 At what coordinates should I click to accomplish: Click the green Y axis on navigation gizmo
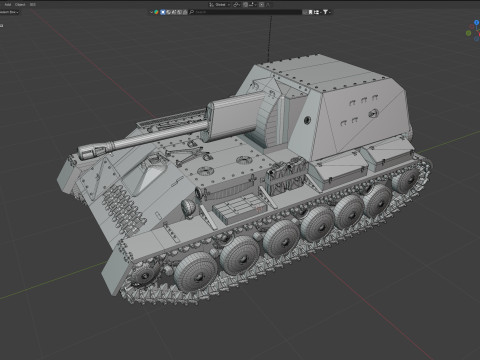click(468, 33)
